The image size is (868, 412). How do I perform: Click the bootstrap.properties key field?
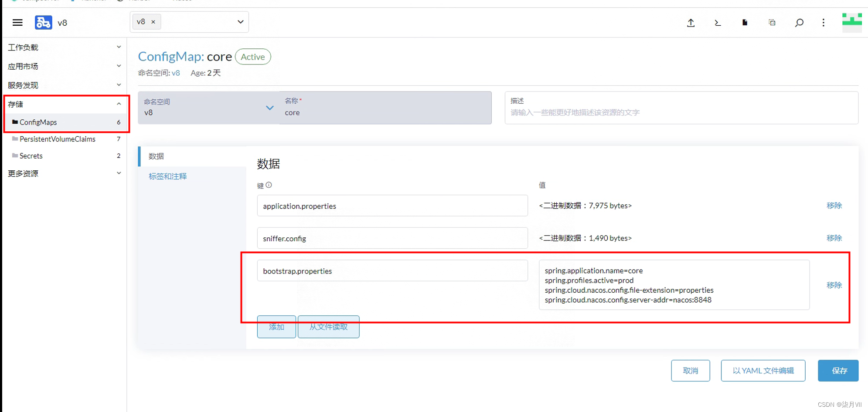392,271
